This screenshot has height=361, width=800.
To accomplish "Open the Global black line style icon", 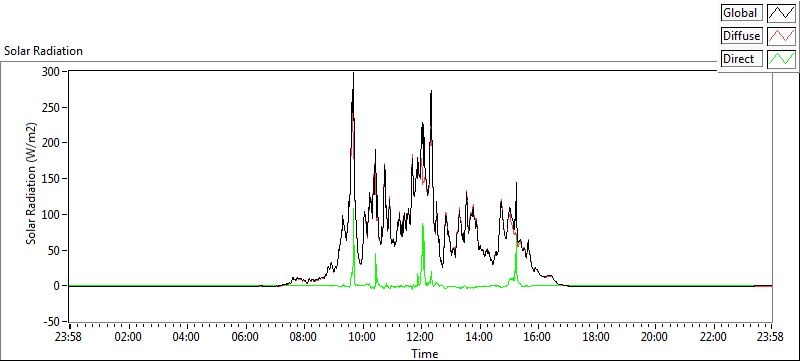I will (x=781, y=13).
